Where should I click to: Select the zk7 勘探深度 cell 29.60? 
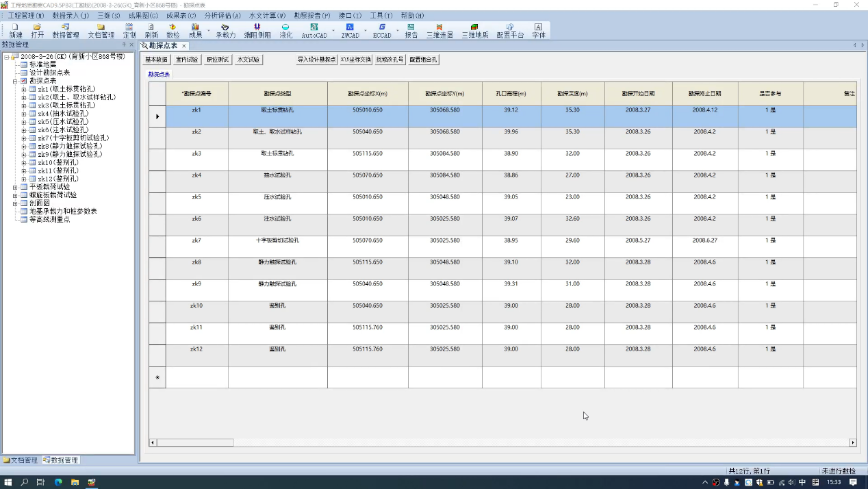click(x=572, y=241)
